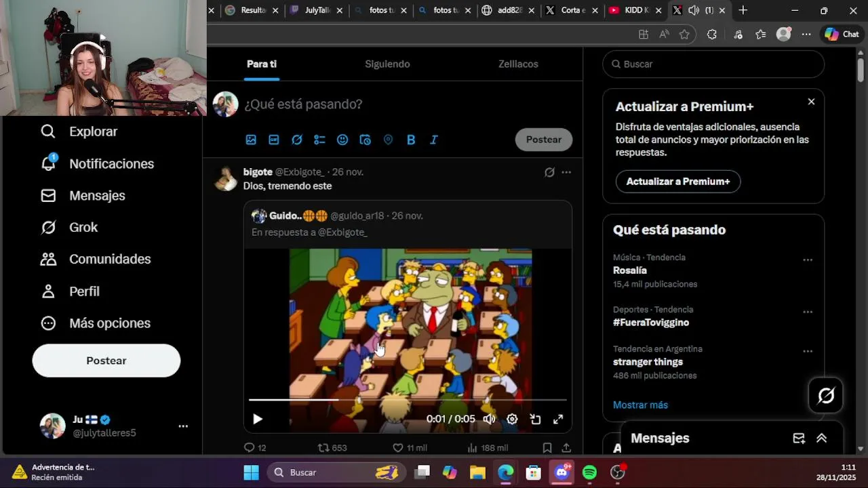Screen dimensions: 868x488
Task: Add an image to the post
Action: [x=251, y=140]
